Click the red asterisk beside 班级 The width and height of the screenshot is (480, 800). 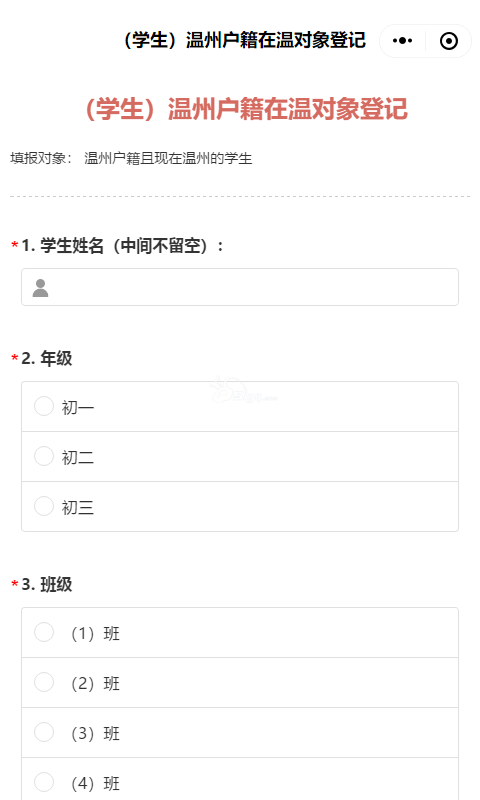click(15, 584)
